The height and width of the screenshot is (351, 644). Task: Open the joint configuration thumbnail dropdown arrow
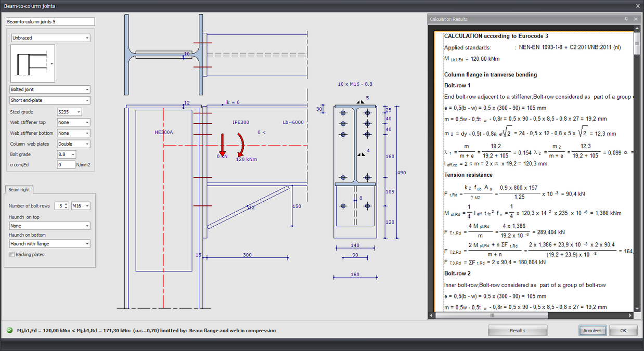point(51,63)
